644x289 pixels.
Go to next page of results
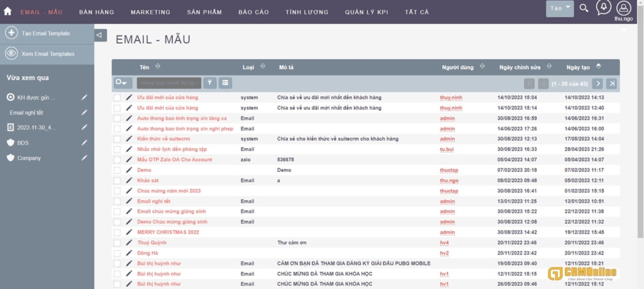tap(597, 83)
